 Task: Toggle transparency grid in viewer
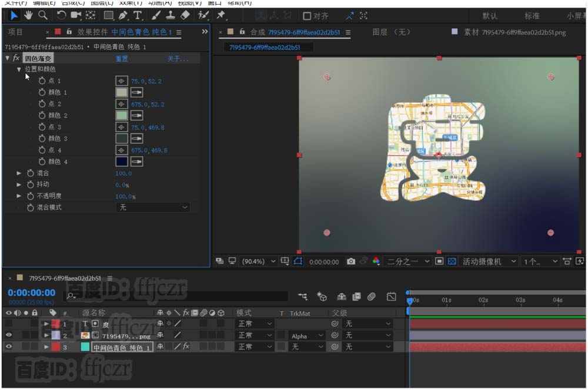click(452, 261)
